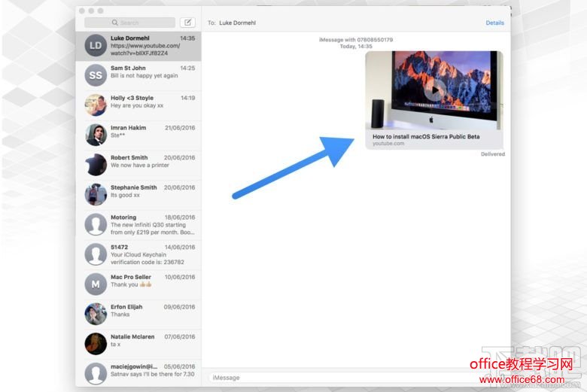587x392 pixels.
Task: Play the YouTube video preview
Action: point(433,90)
